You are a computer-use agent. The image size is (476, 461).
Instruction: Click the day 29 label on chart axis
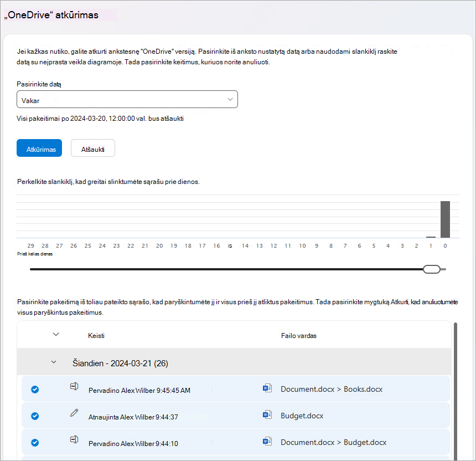[x=30, y=245]
